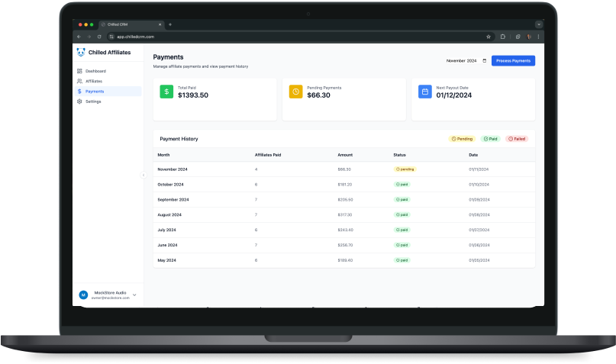Reload the page in the browser
Image resolution: width=616 pixels, height=364 pixels.
coord(99,37)
